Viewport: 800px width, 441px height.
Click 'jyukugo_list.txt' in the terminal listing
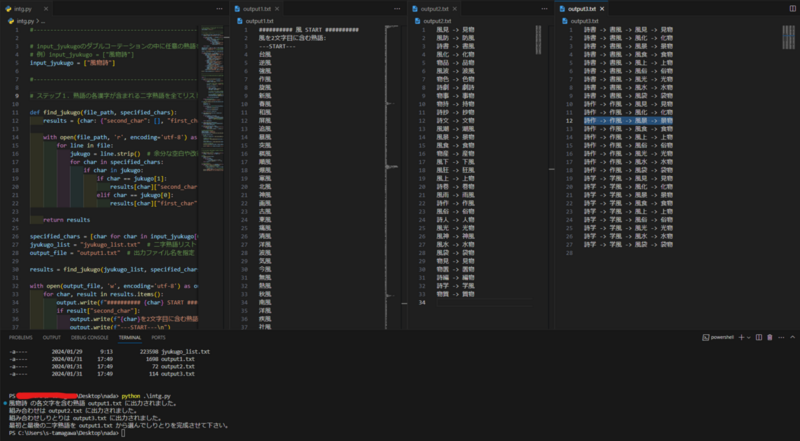[x=185, y=352]
